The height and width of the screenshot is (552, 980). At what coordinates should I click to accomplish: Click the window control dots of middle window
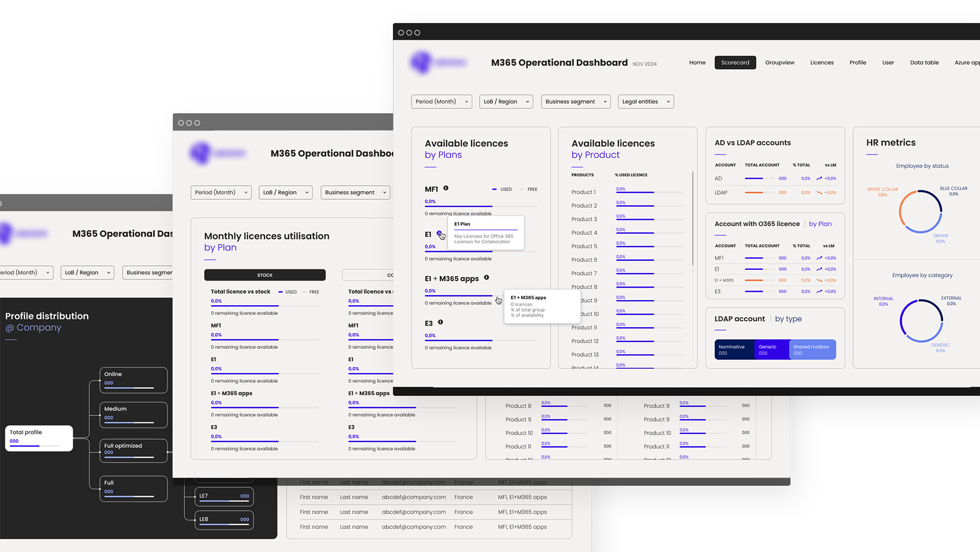(189, 123)
